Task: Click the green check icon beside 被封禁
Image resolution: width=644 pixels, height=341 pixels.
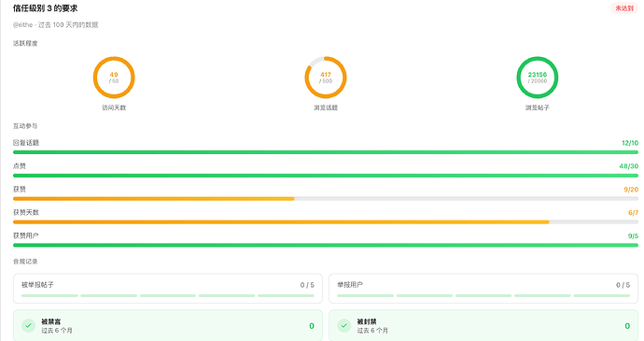Action: click(344, 326)
